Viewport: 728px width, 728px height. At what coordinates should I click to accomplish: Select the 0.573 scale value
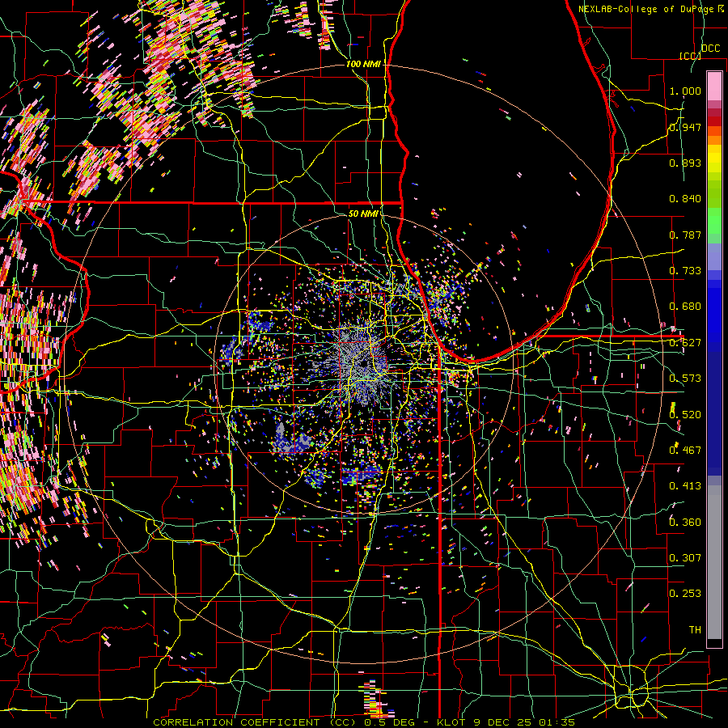click(685, 379)
